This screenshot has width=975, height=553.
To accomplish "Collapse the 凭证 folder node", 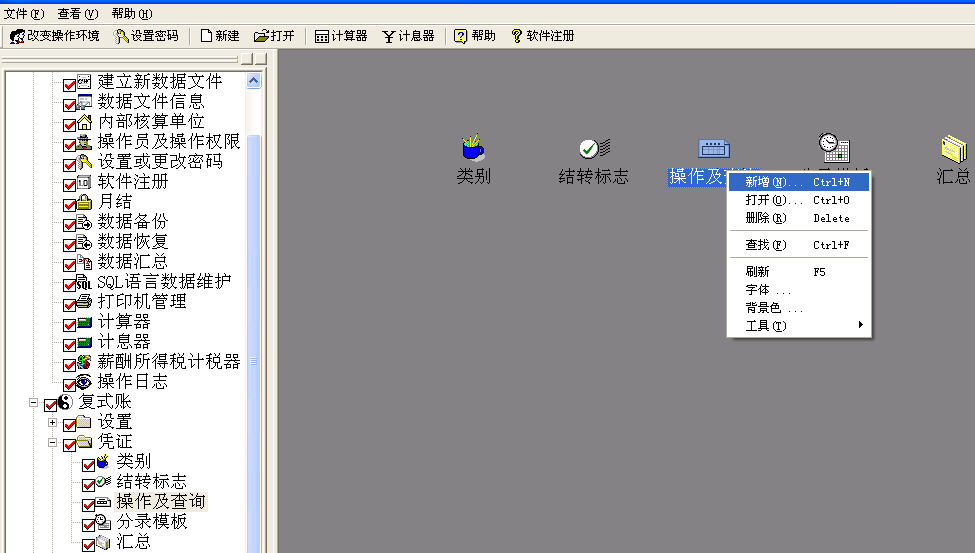I will click(52, 443).
